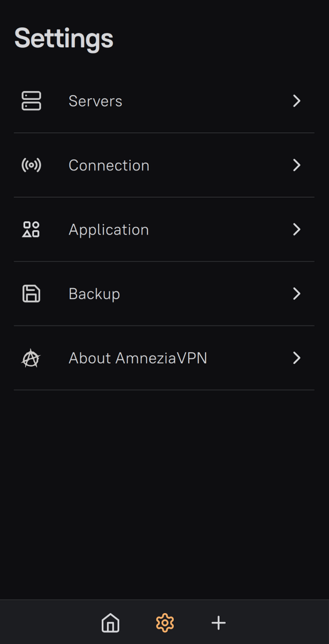Expand Application using its chevron arrow

(297, 229)
